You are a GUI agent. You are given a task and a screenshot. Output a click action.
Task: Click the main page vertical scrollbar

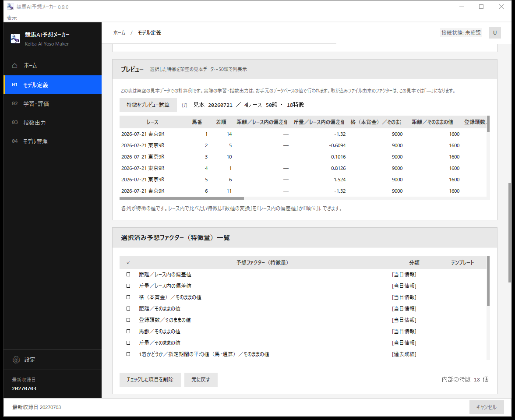click(509, 233)
